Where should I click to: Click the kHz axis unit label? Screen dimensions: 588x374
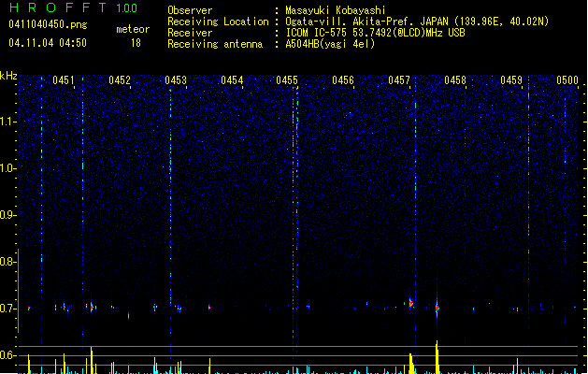[8, 76]
